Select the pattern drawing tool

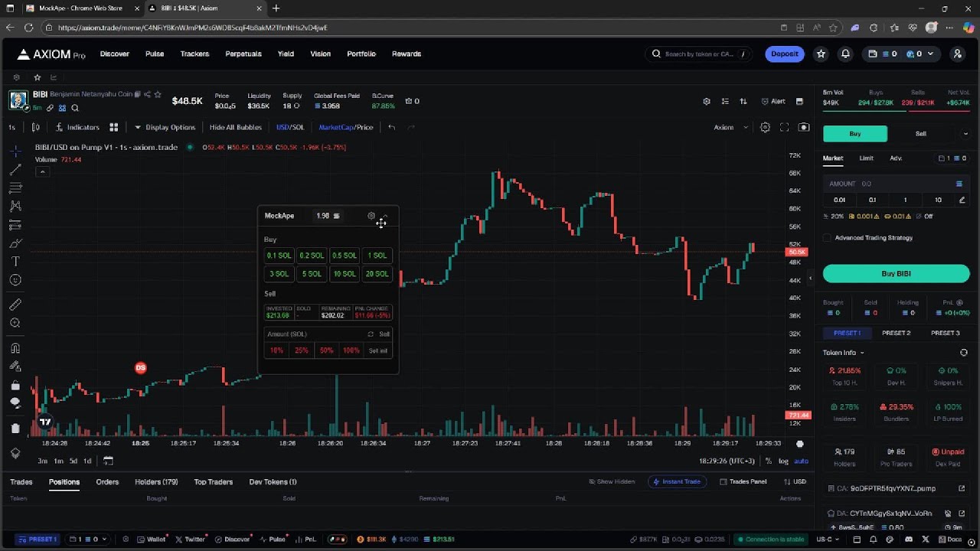click(15, 207)
